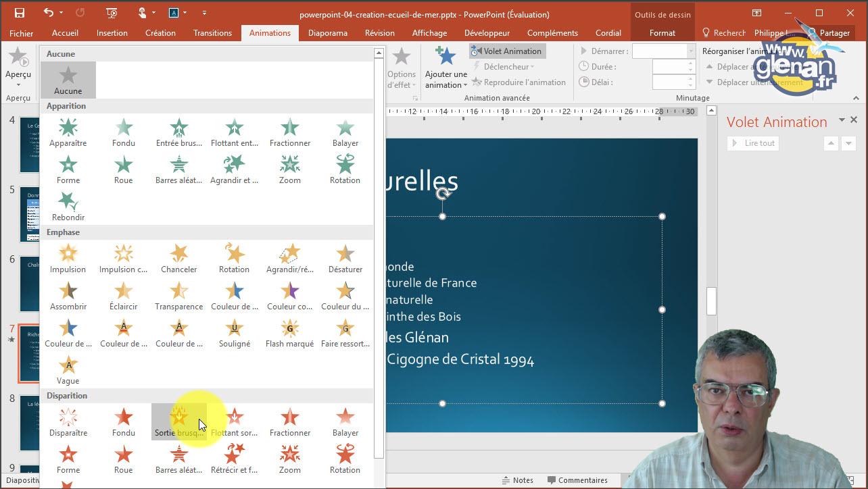Viewport: 868px width, 489px height.
Task: Choose the Vague emphasis animation
Action: point(68,370)
